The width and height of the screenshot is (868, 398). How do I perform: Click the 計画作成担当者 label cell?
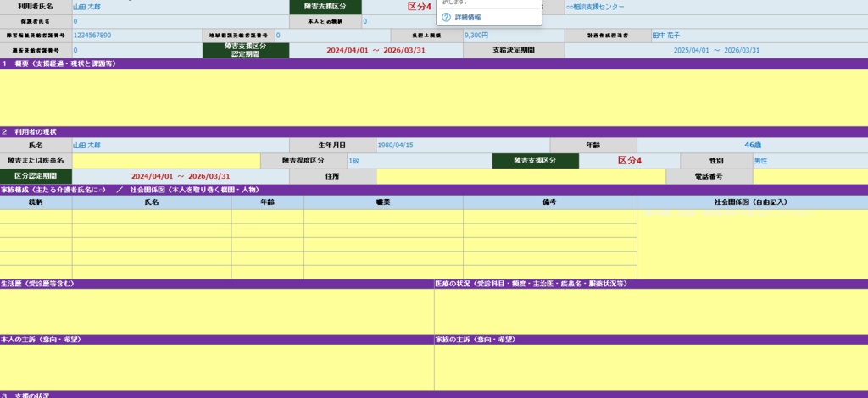(608, 36)
